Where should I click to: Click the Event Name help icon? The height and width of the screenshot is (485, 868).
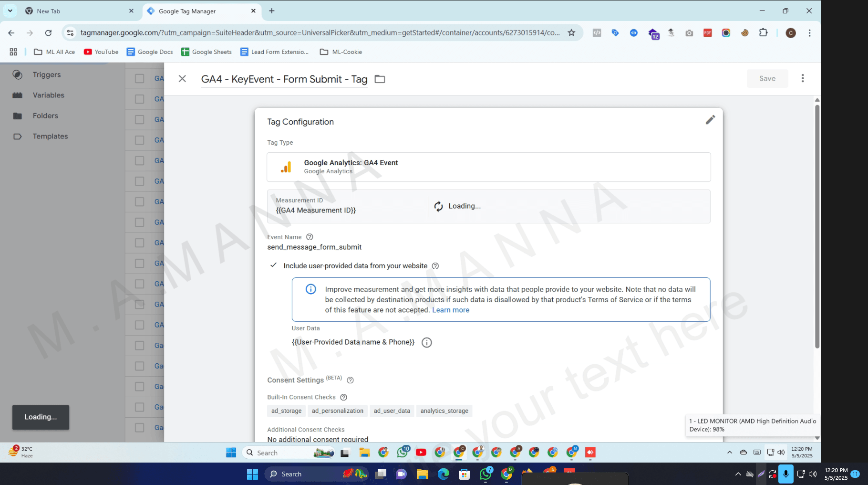pyautogui.click(x=310, y=237)
